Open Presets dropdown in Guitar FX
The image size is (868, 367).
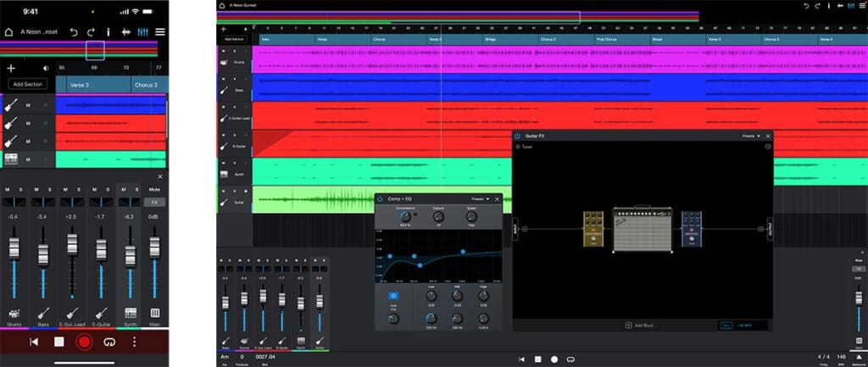click(749, 136)
